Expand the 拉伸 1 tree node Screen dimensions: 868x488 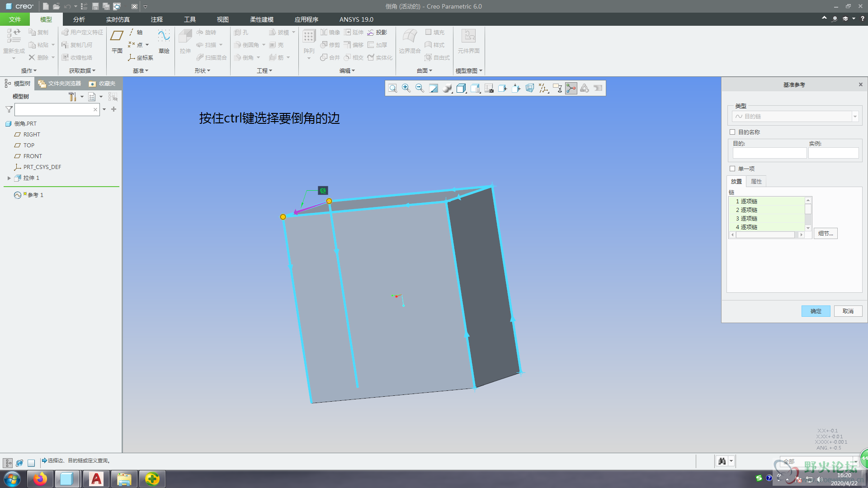point(9,178)
